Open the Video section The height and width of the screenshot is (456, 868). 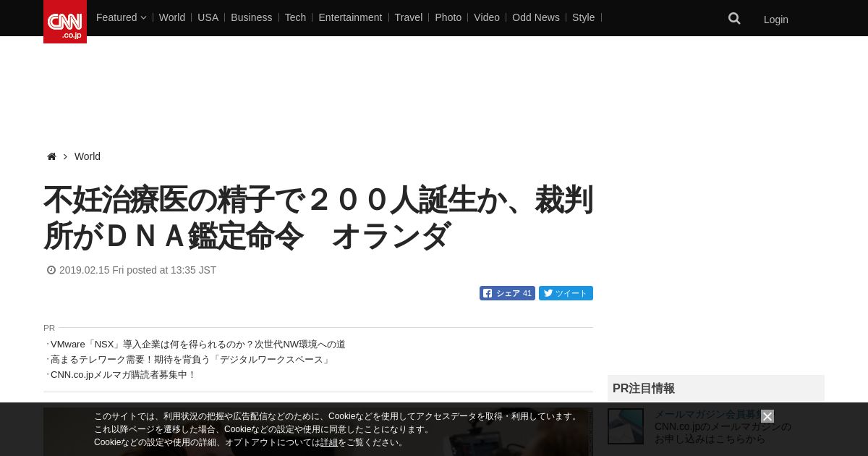point(487,17)
